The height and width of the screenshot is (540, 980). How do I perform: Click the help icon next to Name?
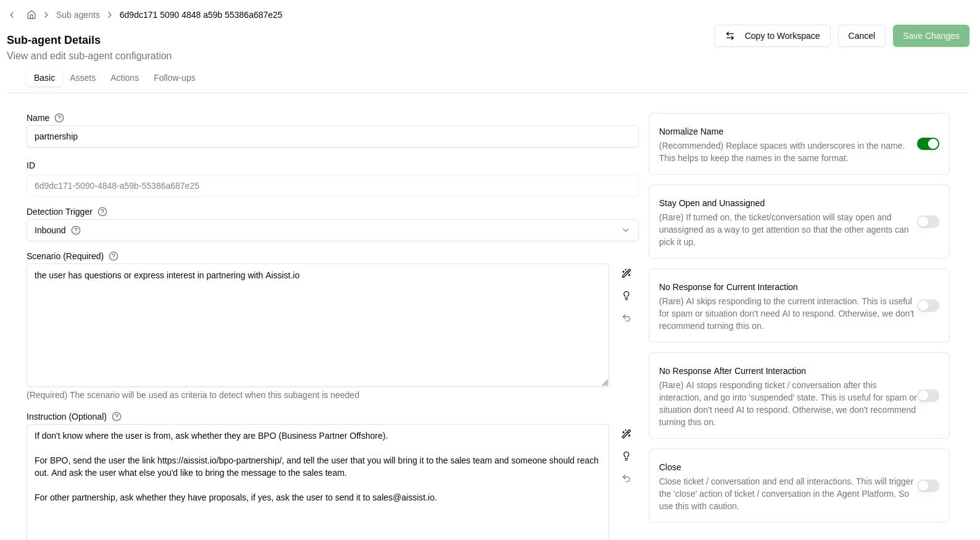tap(59, 118)
